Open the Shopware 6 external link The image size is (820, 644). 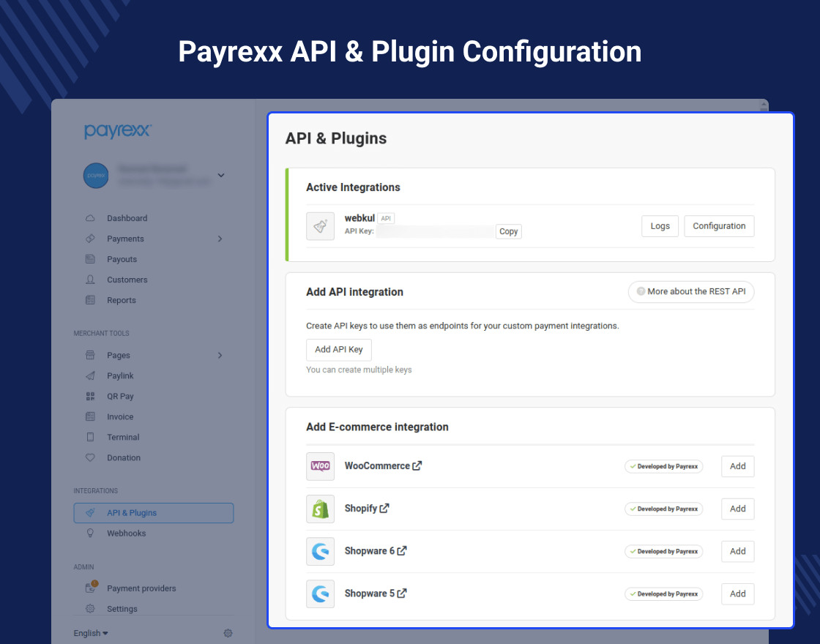point(402,551)
